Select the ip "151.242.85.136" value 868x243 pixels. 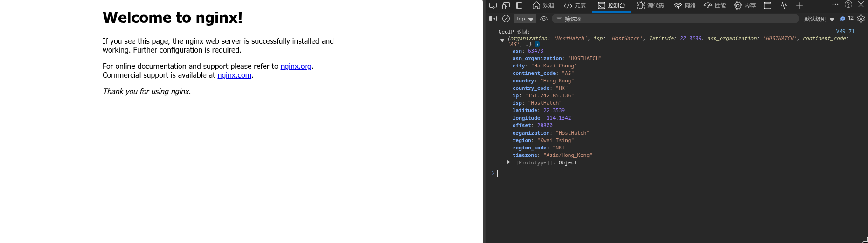[x=549, y=96]
